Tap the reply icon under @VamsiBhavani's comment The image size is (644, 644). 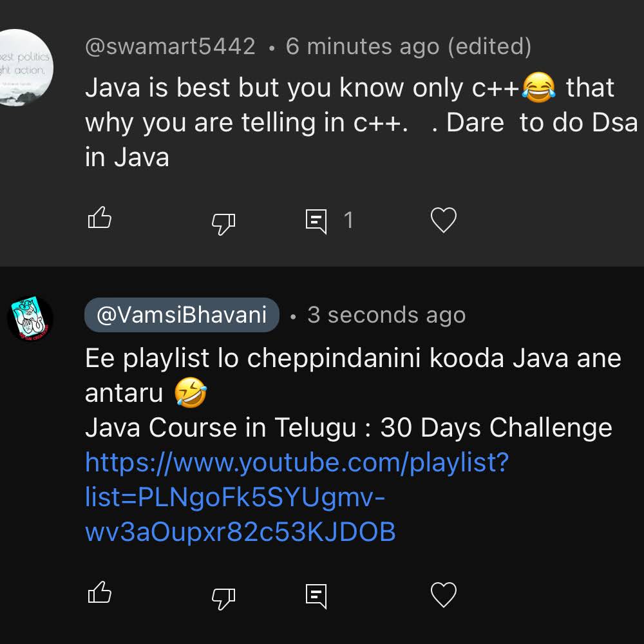(316, 595)
